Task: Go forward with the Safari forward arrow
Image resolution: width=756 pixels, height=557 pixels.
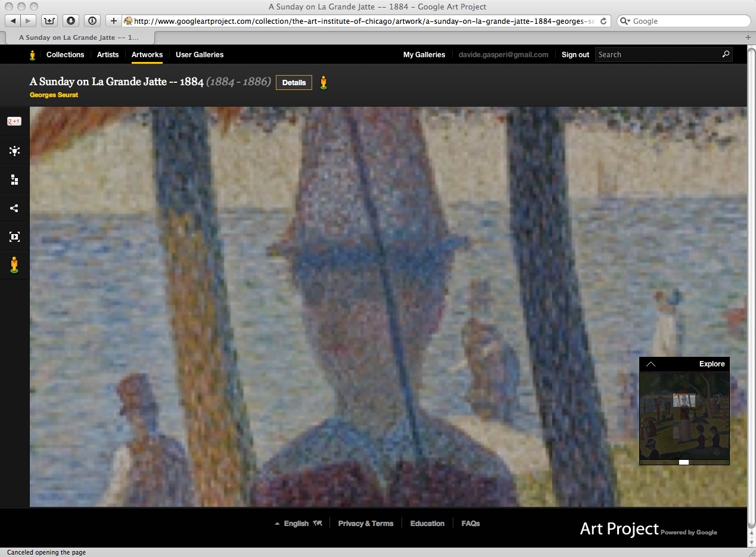Action: [x=28, y=21]
